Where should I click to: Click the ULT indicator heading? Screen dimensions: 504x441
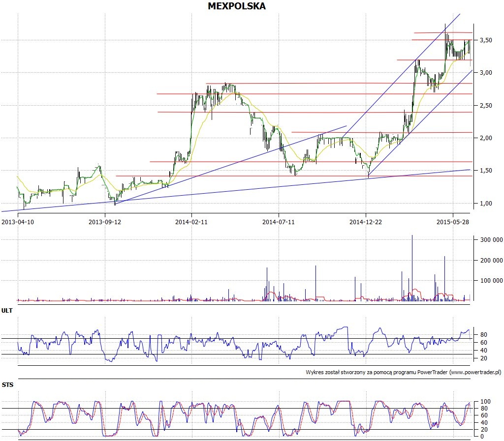pyautogui.click(x=7, y=311)
